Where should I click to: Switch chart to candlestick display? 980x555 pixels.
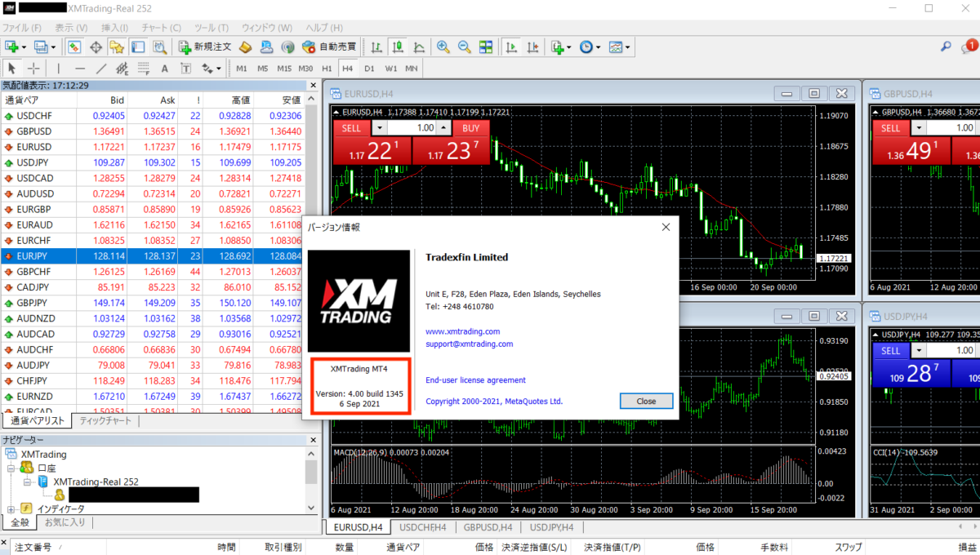(x=398, y=47)
